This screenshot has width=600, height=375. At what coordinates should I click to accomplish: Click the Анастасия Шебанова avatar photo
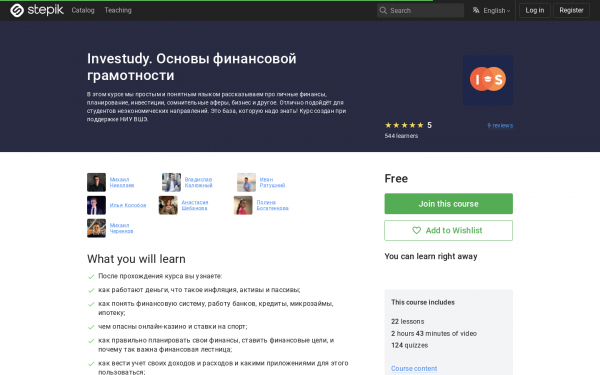point(168,205)
